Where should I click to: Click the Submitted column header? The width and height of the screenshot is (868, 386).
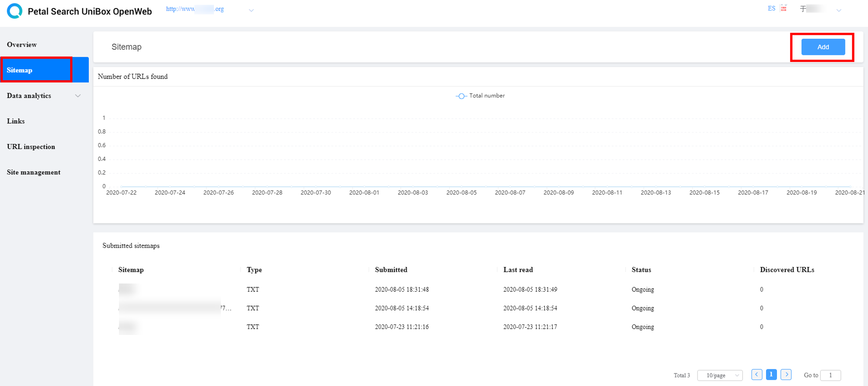[x=391, y=270]
